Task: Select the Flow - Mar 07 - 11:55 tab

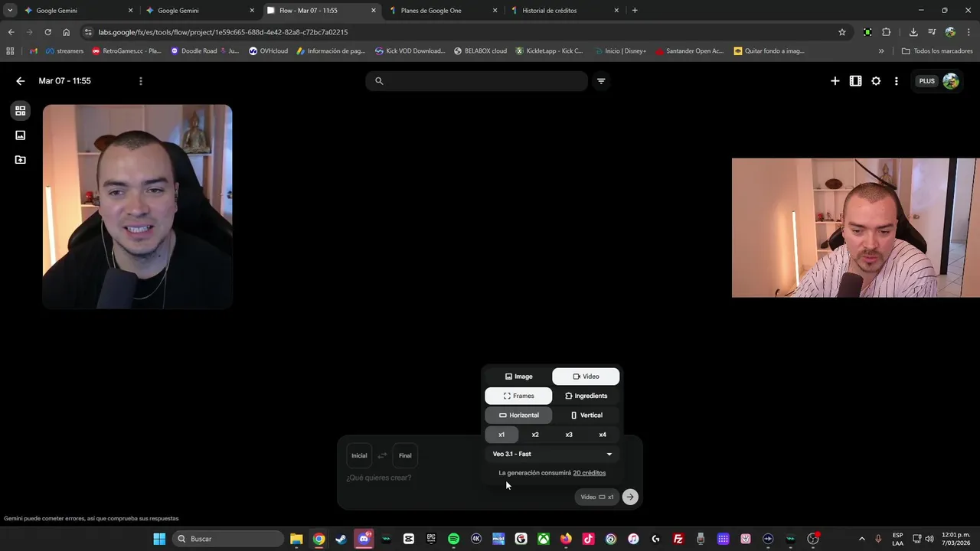Action: point(322,11)
